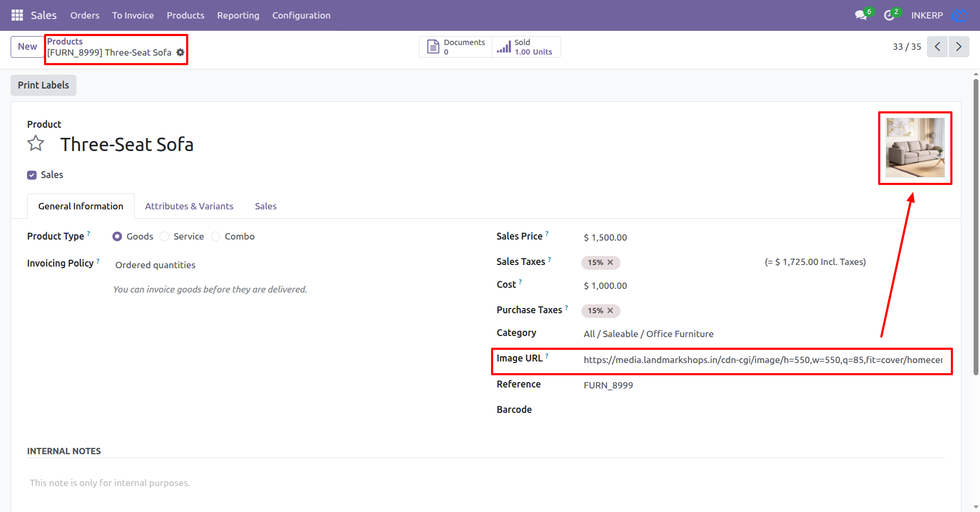Edit the Image URL field
This screenshot has width=980, height=512.
[763, 360]
